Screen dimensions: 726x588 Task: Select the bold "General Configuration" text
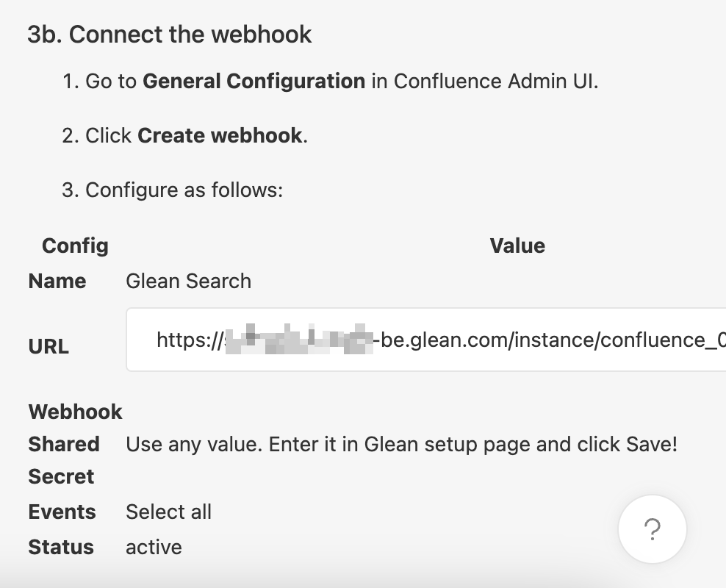pyautogui.click(x=254, y=81)
